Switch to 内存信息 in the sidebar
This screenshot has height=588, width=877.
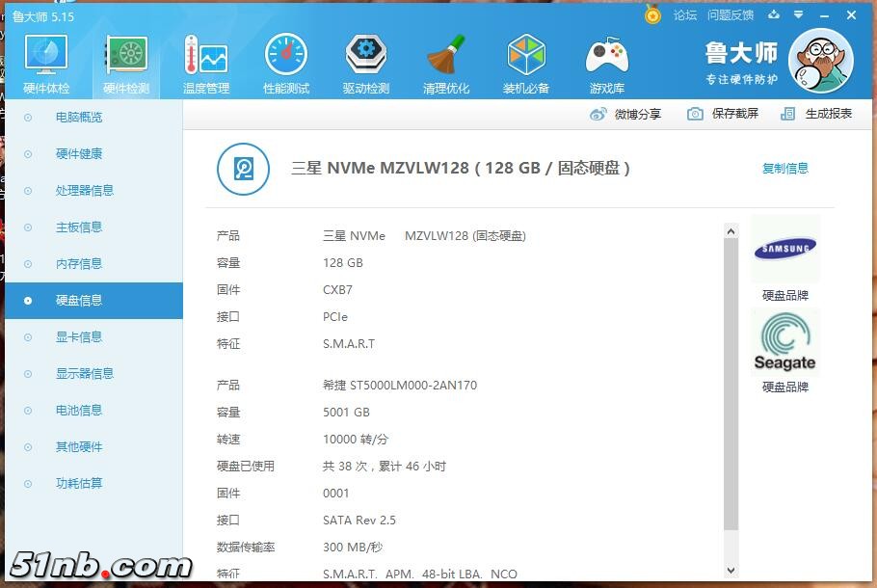coord(78,263)
